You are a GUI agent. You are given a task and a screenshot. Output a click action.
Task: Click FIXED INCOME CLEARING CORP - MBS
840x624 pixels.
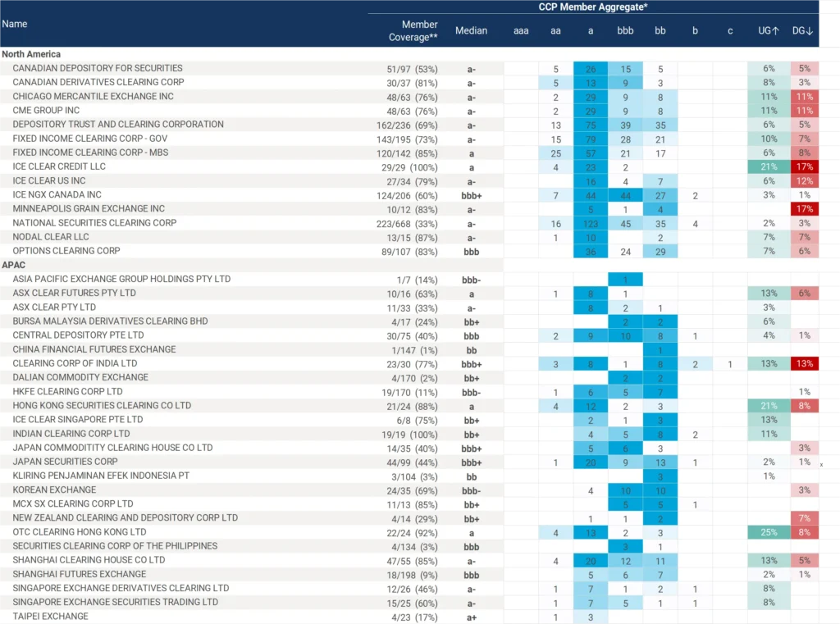click(x=90, y=153)
